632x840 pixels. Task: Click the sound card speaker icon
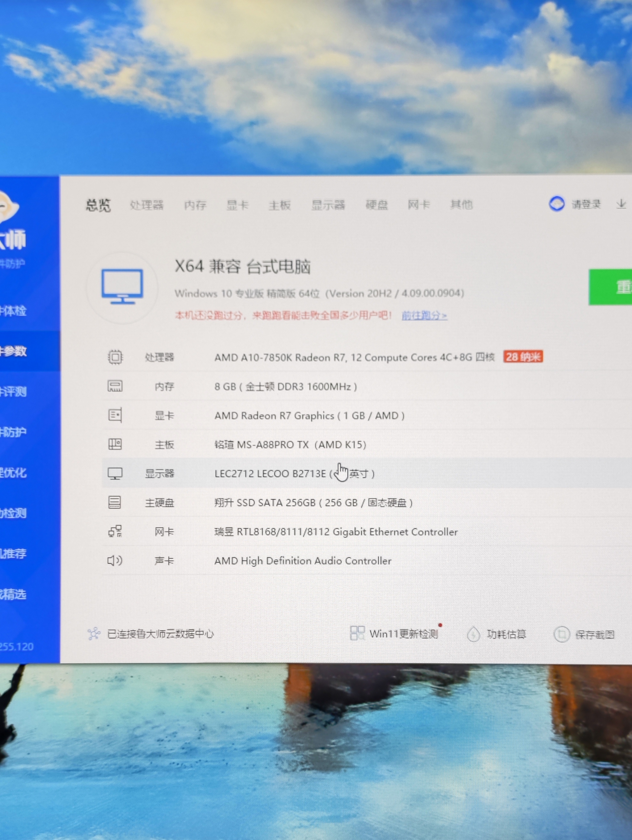tap(115, 561)
